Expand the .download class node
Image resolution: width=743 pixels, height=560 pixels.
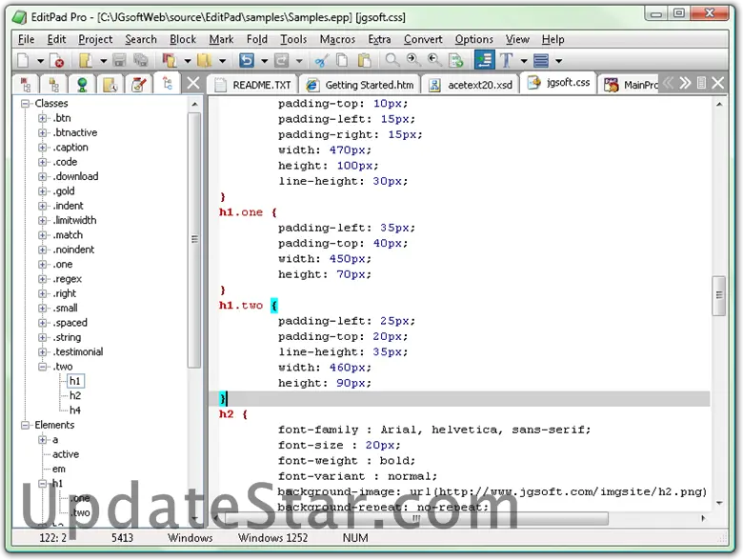(x=43, y=176)
